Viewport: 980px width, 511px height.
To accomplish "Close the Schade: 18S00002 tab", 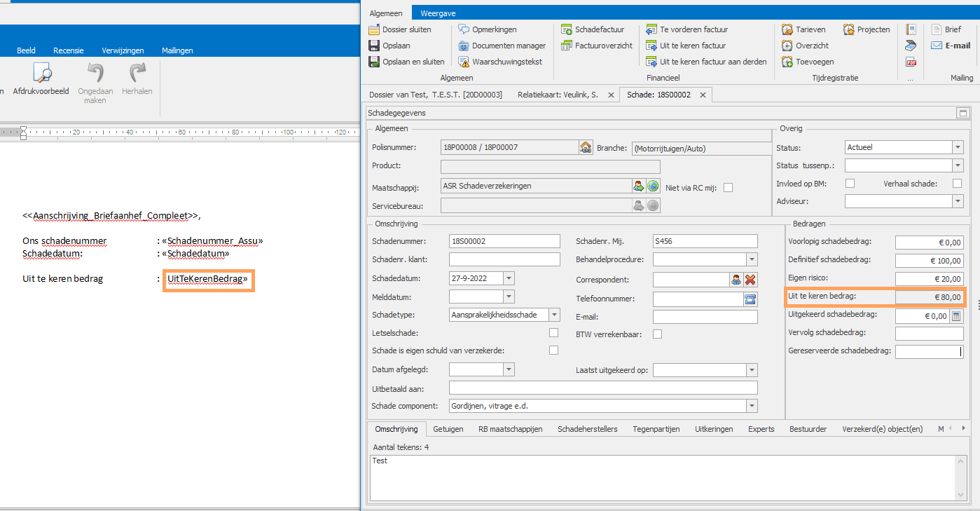I will pos(703,95).
